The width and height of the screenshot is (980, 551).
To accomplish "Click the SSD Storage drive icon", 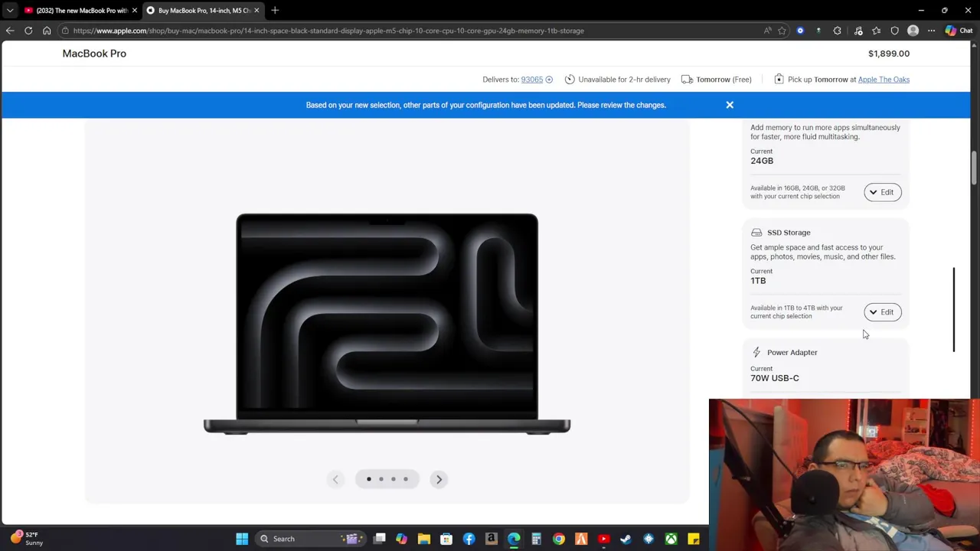I will coord(756,233).
